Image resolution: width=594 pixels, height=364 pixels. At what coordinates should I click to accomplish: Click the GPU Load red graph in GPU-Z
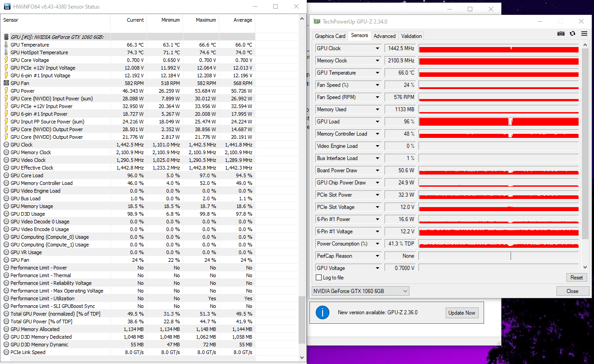[499, 122]
